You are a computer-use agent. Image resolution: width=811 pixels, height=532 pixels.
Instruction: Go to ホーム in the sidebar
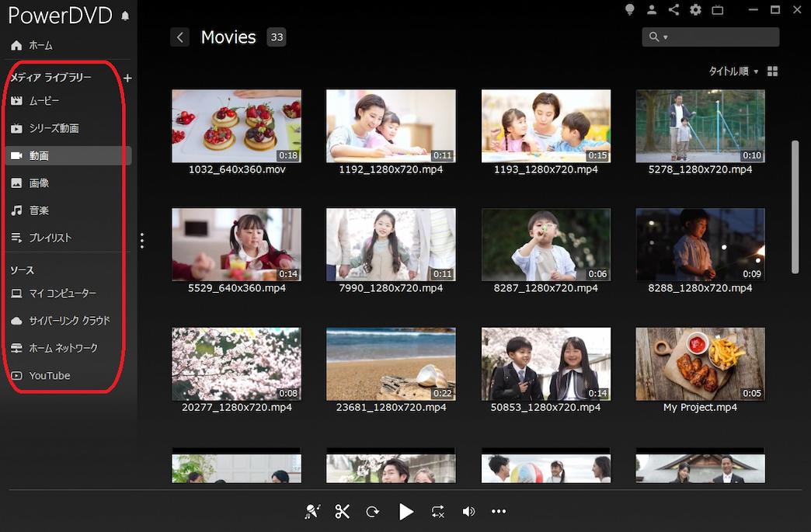pyautogui.click(x=32, y=46)
